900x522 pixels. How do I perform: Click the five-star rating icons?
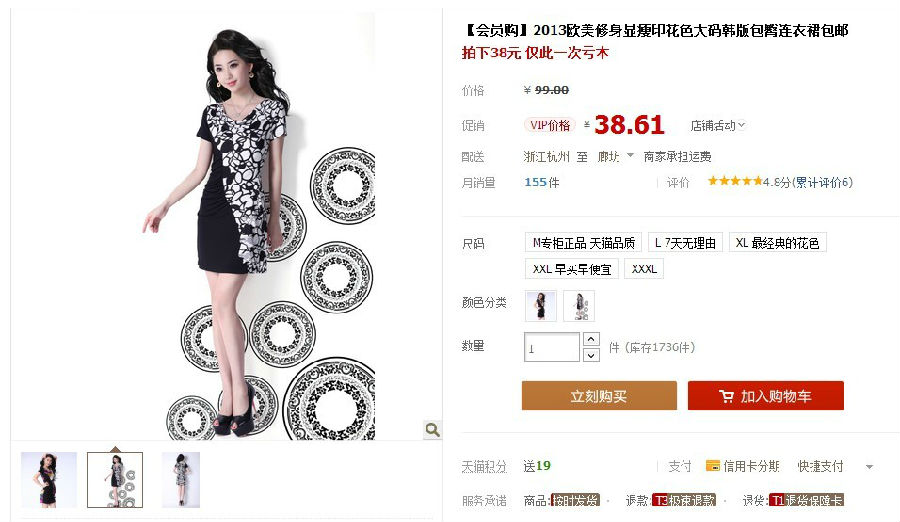[x=735, y=181]
